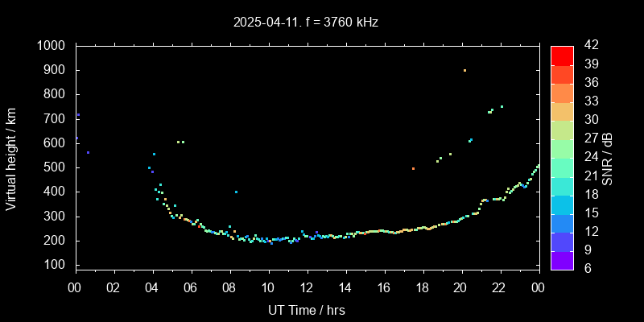The image size is (644, 322).
Task: Select the turquoise 18–21 dB color band
Action: pos(562,186)
